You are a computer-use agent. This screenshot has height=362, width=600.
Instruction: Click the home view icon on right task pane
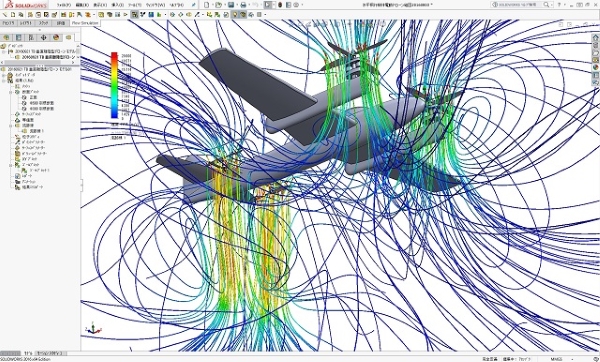[x=595, y=38]
